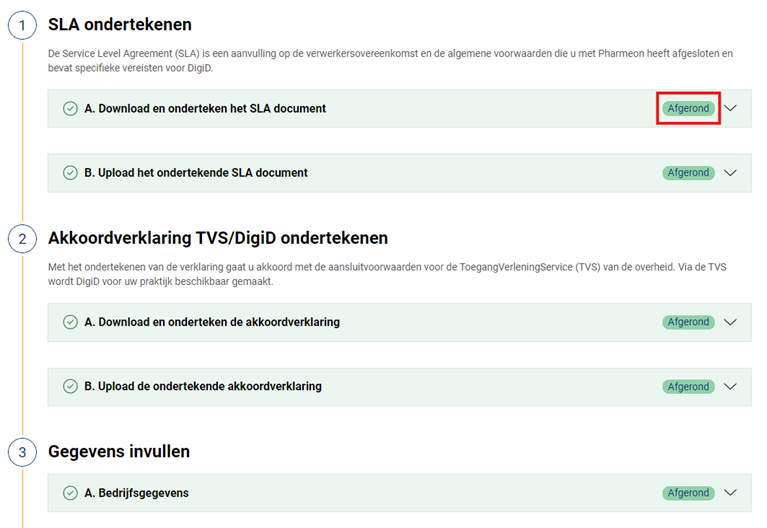The height and width of the screenshot is (528, 767).
Task: Click Afgerond badge on Upload SLA row
Action: pyautogui.click(x=688, y=173)
